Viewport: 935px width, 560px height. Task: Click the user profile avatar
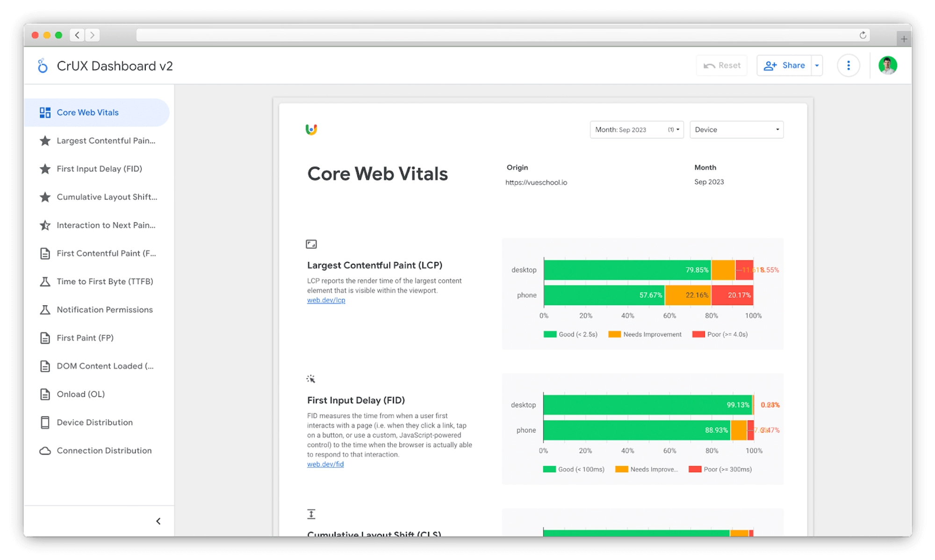coord(887,65)
